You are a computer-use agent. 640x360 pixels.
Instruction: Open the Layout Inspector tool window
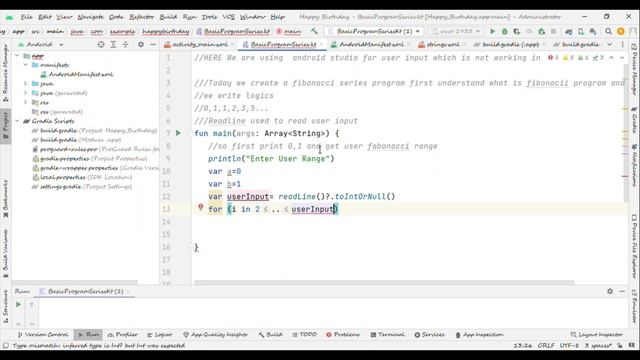pyautogui.click(x=596, y=334)
